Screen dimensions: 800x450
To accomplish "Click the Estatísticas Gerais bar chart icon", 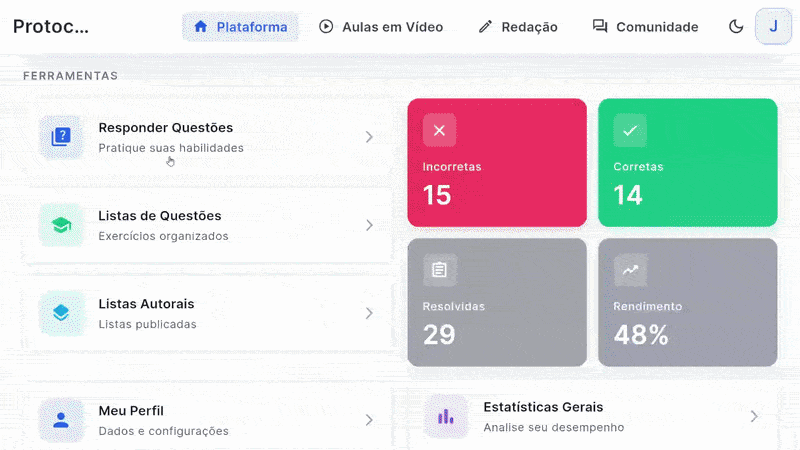I will pos(446,416).
